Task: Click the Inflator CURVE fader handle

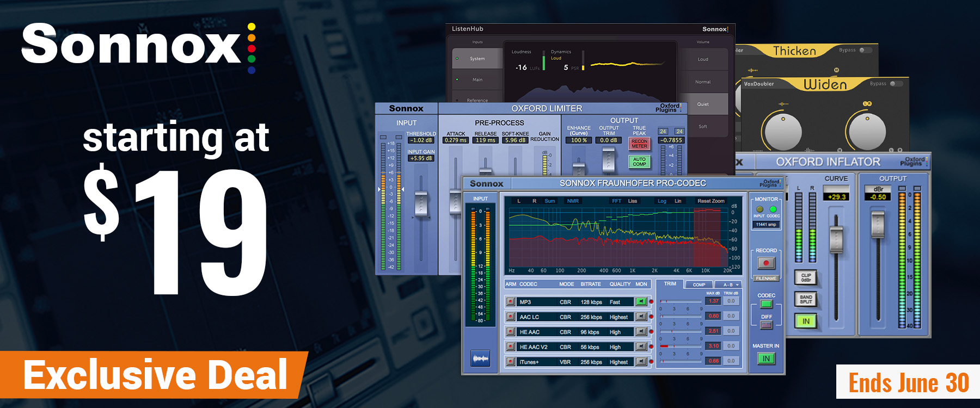Action: pos(836,239)
